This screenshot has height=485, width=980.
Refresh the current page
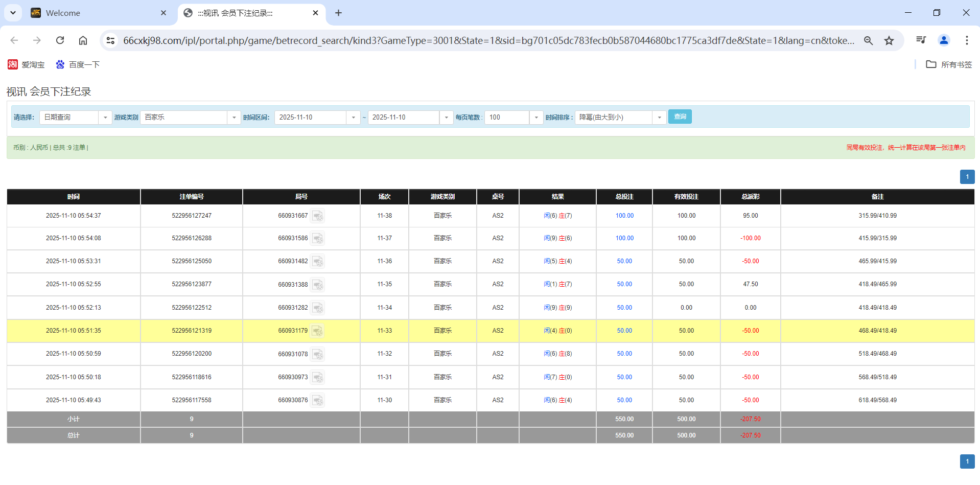60,40
